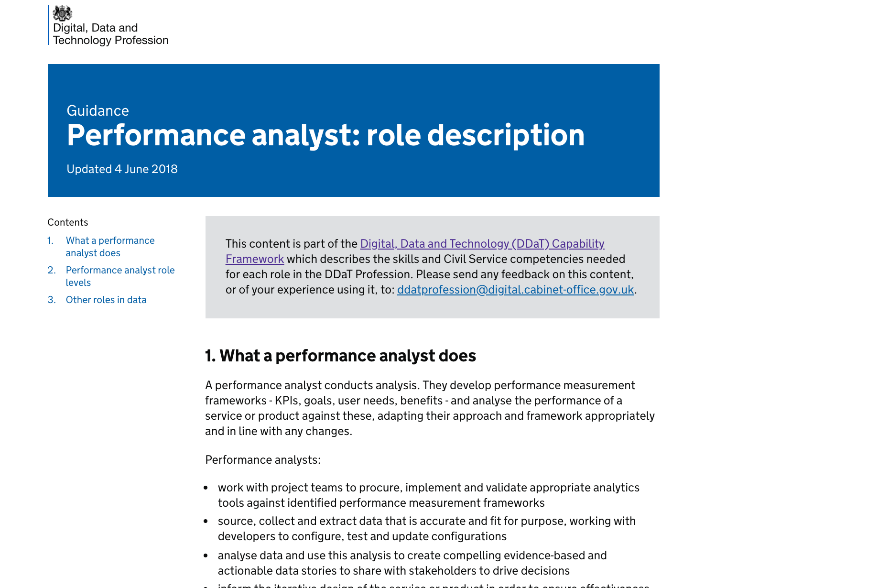Select numbered item '2.' in contents list
The width and height of the screenshot is (889, 588).
pyautogui.click(x=50, y=270)
